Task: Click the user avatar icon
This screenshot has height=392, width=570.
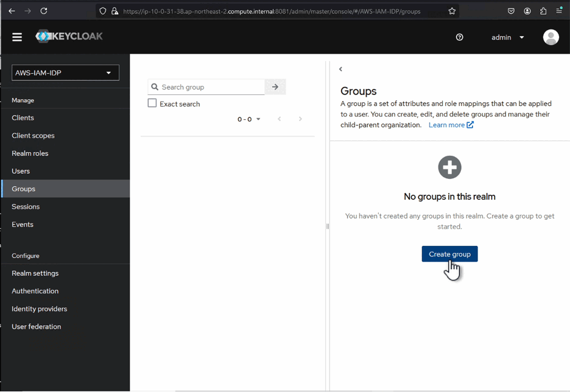Action: [x=551, y=37]
